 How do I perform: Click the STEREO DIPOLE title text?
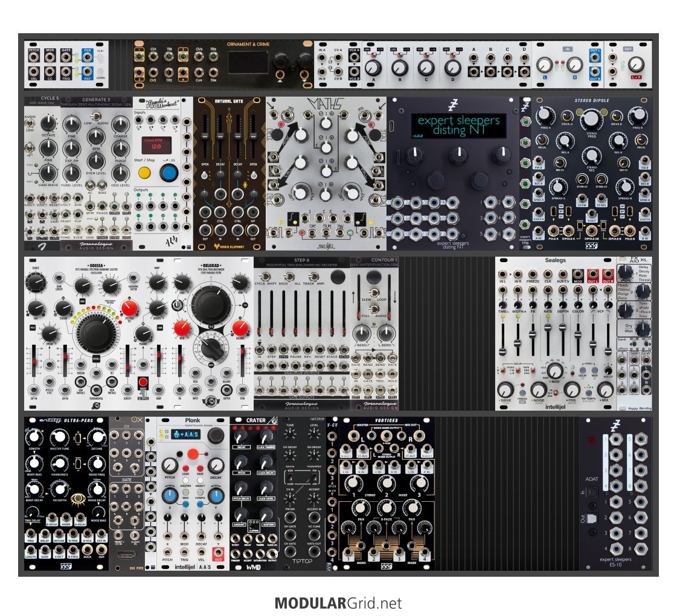[x=592, y=100]
